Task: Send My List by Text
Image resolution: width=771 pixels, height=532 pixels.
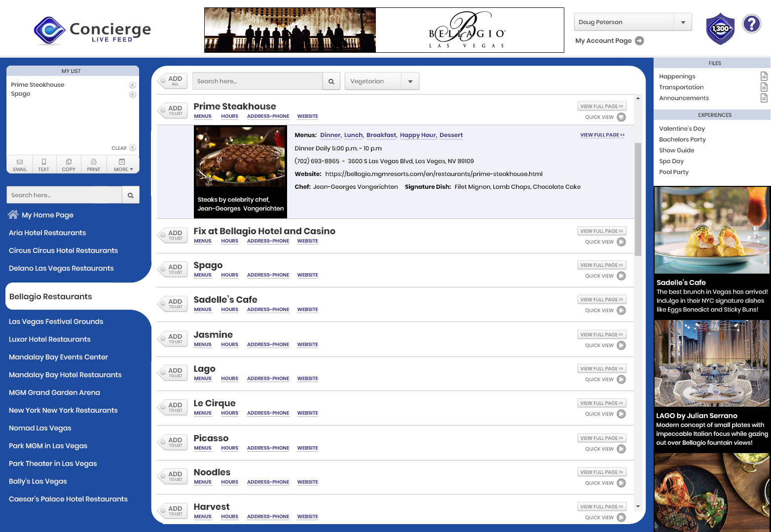Action: pos(44,165)
